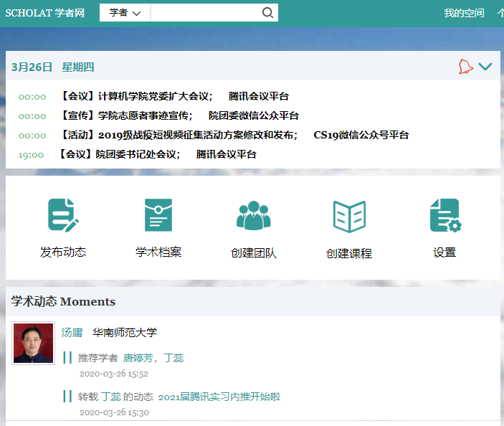The image size is (504, 426).
Task: Click inside the search text field
Action: click(204, 13)
